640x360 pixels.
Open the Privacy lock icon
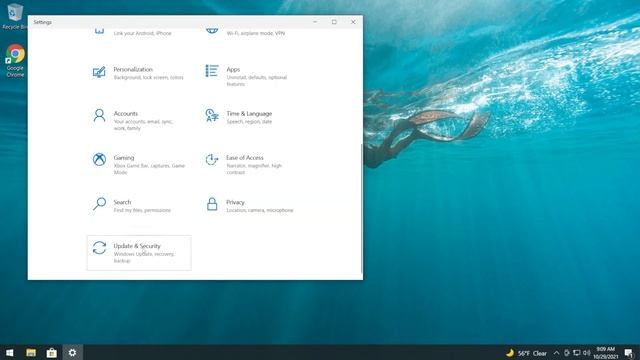[x=212, y=204]
